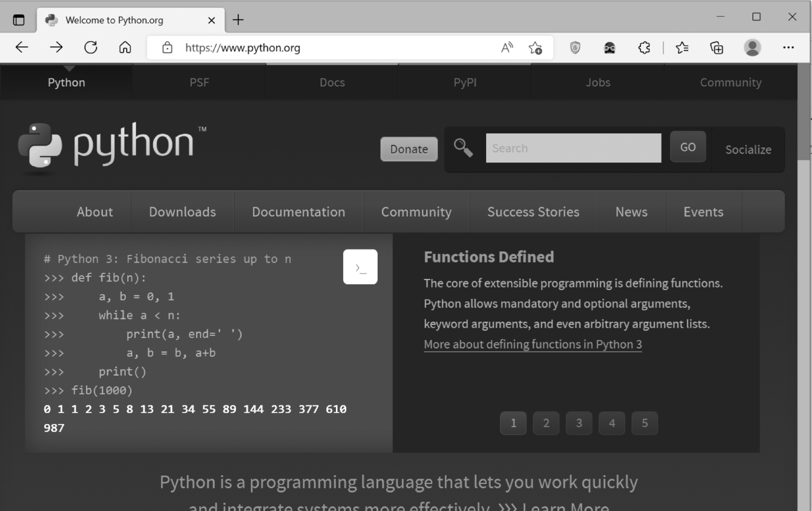Select slide 4 in the carousel
The height and width of the screenshot is (511, 812).
[611, 423]
